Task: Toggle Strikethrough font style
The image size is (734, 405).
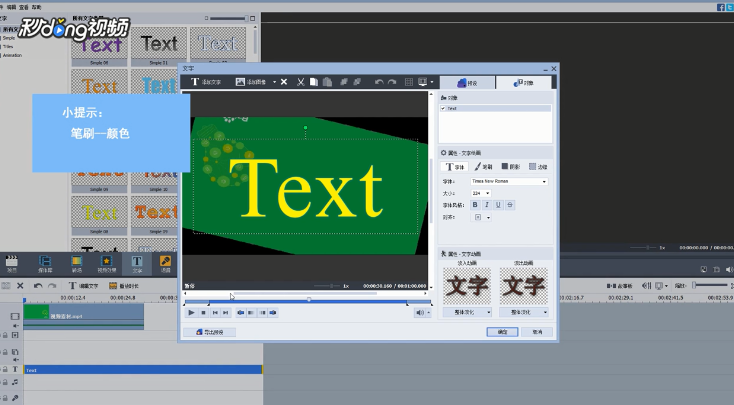Action: (x=510, y=205)
